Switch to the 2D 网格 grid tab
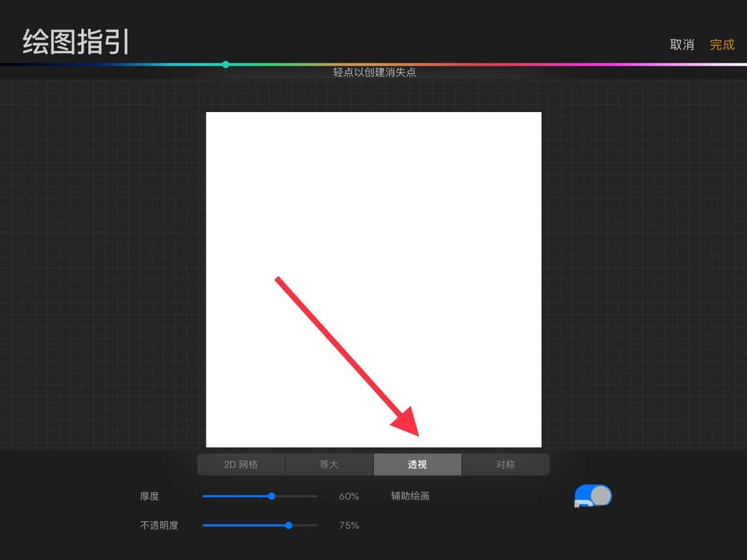This screenshot has height=560, width=747. coord(241,464)
